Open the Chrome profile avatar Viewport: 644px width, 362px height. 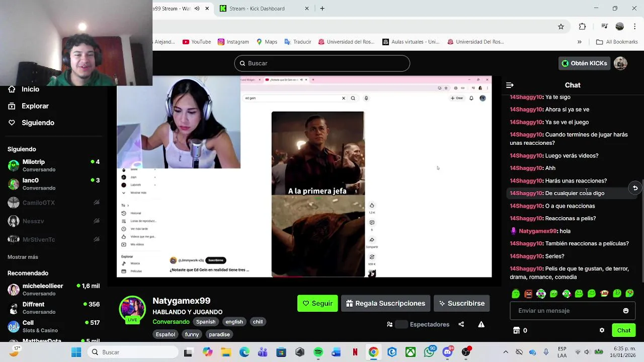pyautogui.click(x=620, y=27)
